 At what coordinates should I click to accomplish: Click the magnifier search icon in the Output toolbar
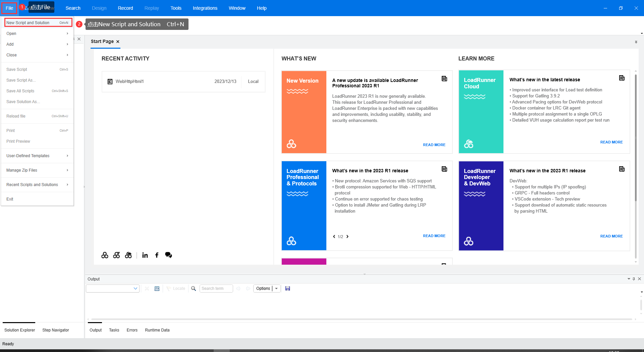click(x=194, y=289)
